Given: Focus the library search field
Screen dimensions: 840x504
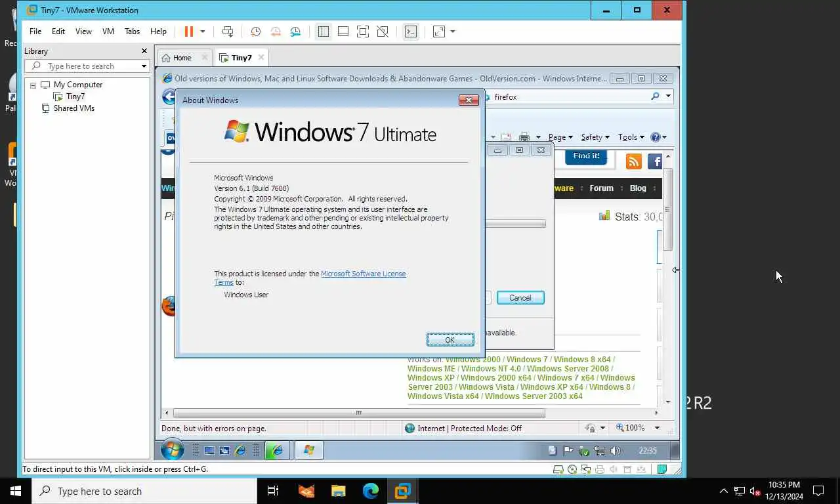Looking at the screenshot, I should point(87,66).
